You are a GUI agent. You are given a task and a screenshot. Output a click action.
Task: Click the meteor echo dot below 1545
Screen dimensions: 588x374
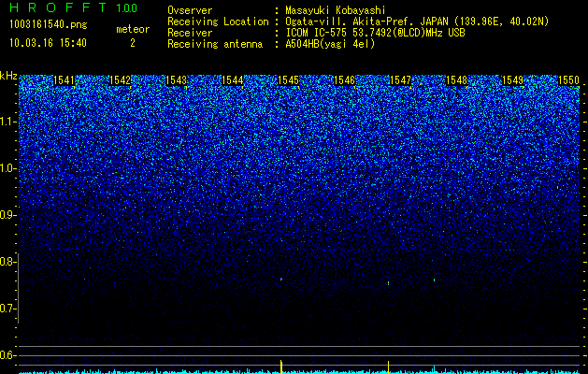[x=281, y=279]
